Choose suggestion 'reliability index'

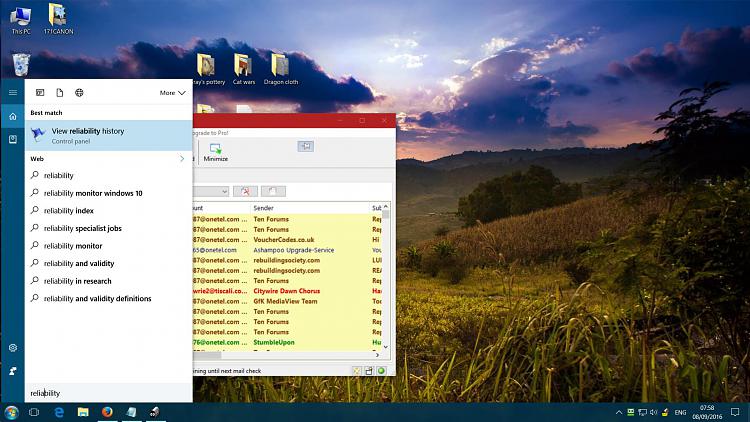tap(109, 211)
